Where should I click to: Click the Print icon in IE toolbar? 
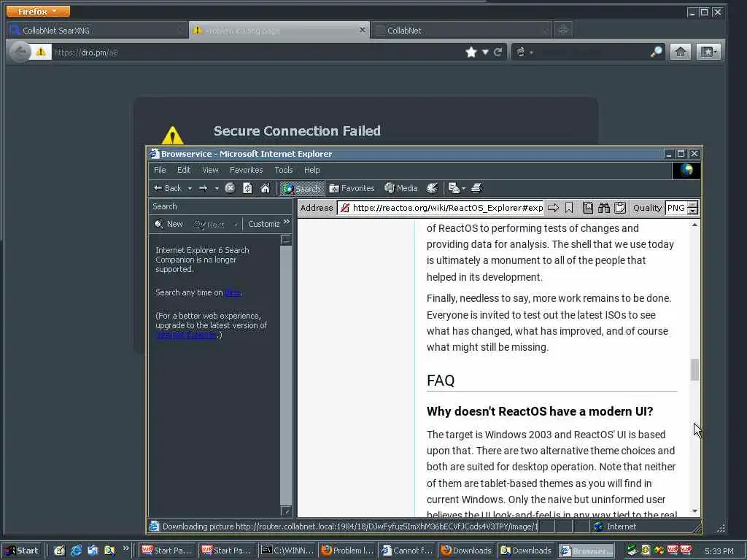(x=477, y=188)
